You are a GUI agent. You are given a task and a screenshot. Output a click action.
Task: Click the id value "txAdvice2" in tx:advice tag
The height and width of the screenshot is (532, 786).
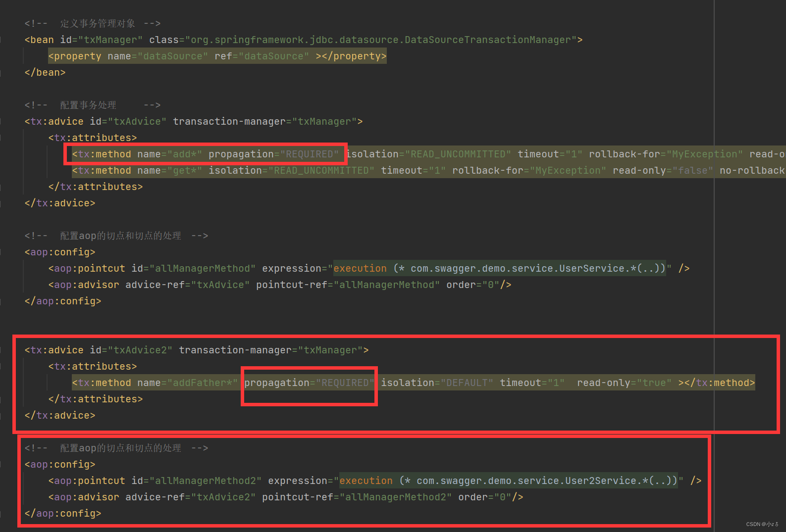click(x=140, y=350)
